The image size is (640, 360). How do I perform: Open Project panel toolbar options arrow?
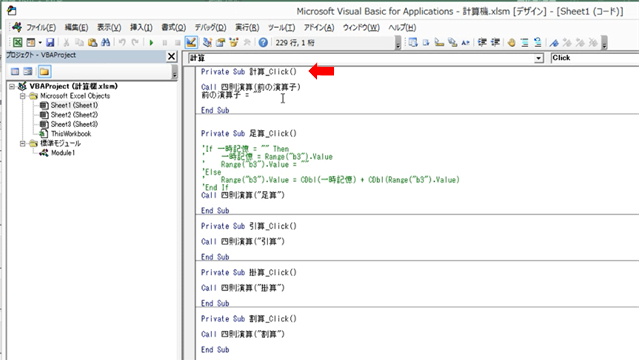point(175,72)
